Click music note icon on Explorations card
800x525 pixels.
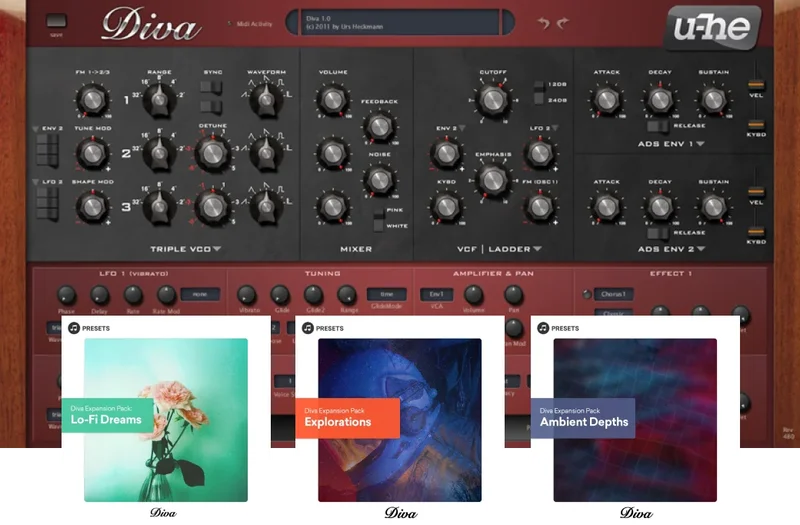click(x=308, y=328)
